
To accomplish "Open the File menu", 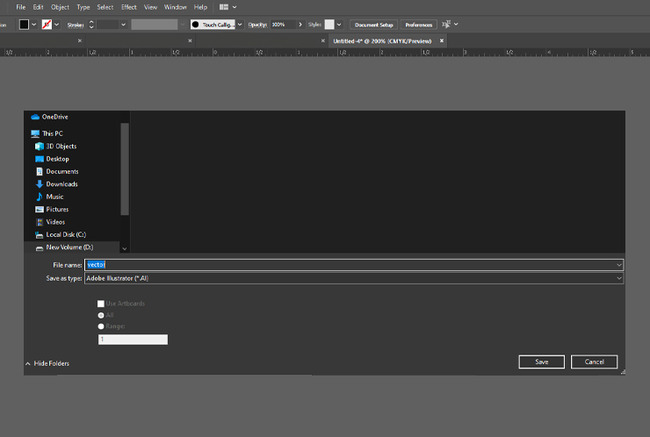I will [x=21, y=7].
